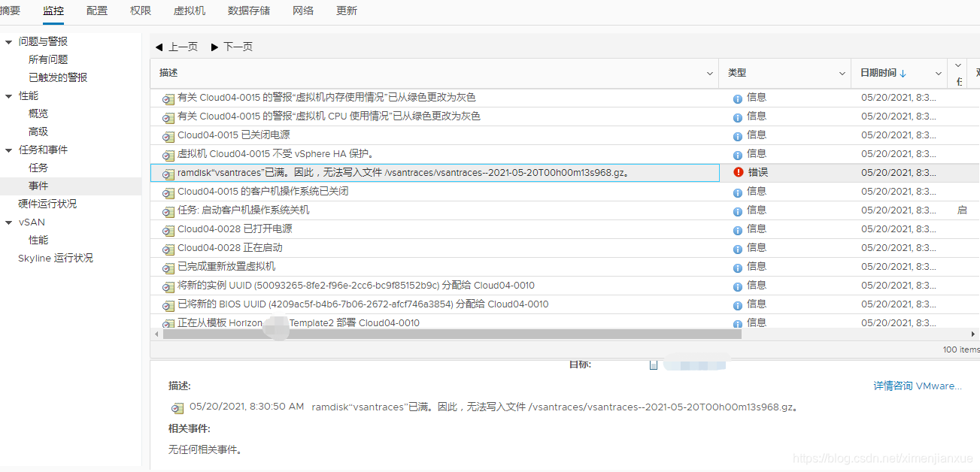This screenshot has width=980, height=472.
Task: Click the event icon before "Cloud04-0028 已打开电源"
Action: [168, 229]
